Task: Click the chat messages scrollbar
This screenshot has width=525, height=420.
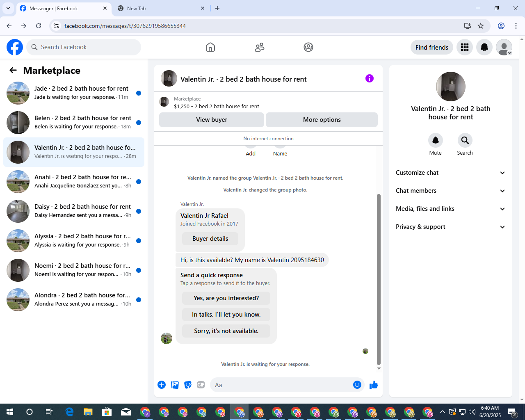Action: pos(379,279)
